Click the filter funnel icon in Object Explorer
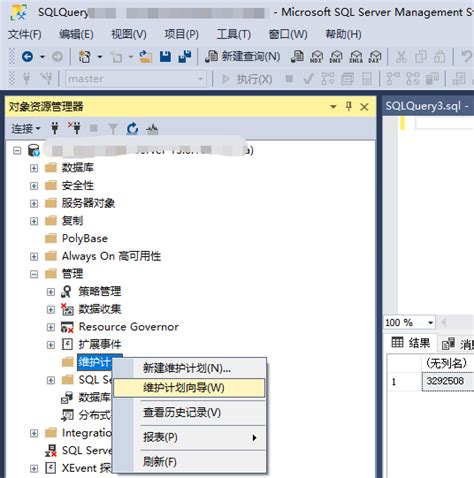 pyautogui.click(x=113, y=128)
